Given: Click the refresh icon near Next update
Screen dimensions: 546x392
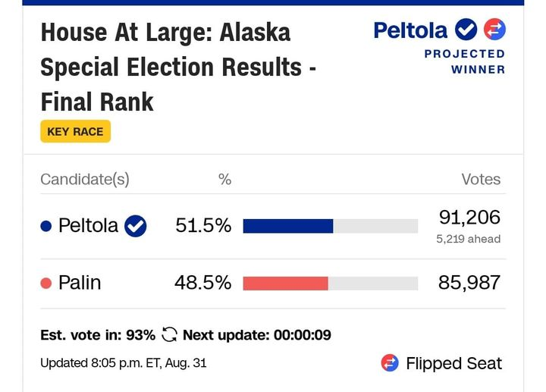Looking at the screenshot, I should tap(169, 335).
